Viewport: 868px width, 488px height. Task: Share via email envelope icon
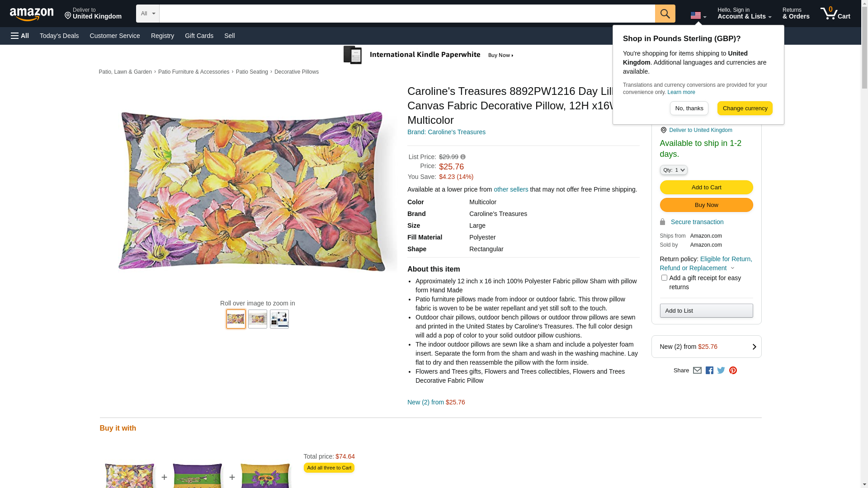[x=697, y=371]
